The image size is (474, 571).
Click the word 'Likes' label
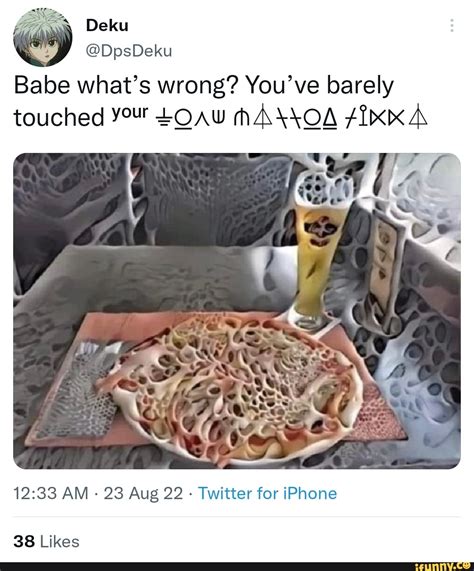(x=59, y=542)
